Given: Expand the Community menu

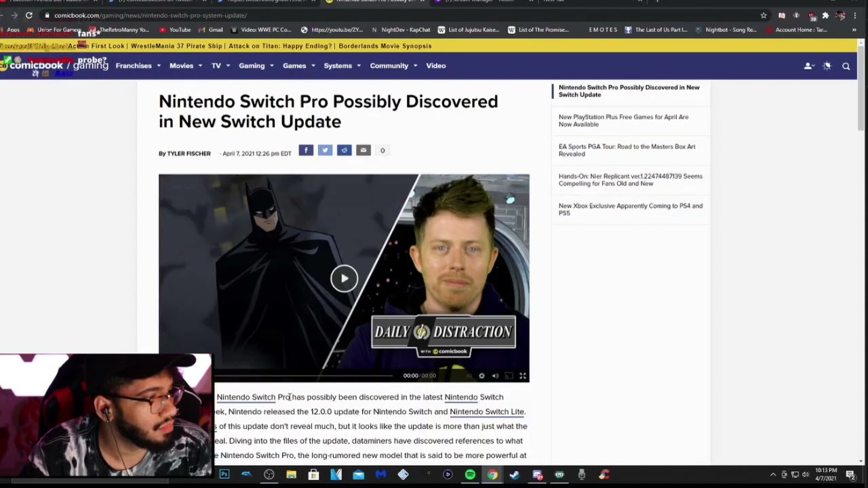Looking at the screenshot, I should pos(393,66).
